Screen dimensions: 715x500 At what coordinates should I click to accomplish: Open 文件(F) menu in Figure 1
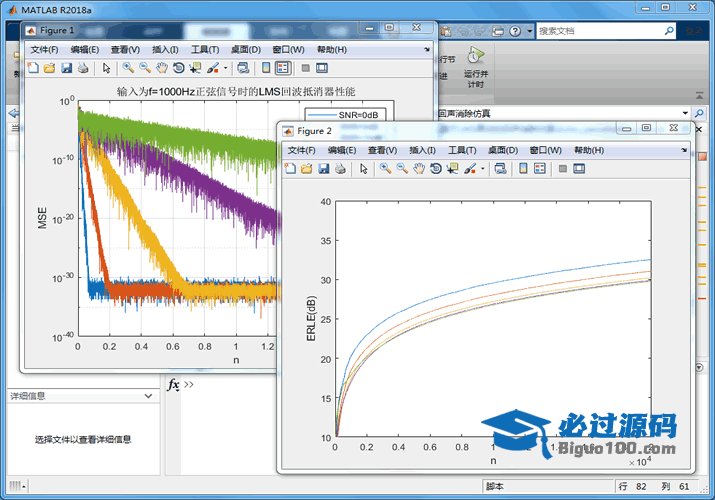(x=44, y=50)
